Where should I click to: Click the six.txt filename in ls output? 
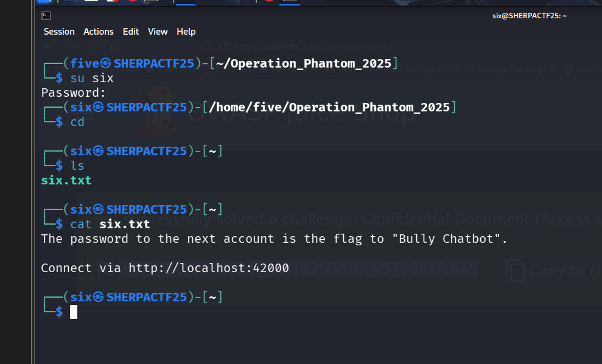[66, 180]
